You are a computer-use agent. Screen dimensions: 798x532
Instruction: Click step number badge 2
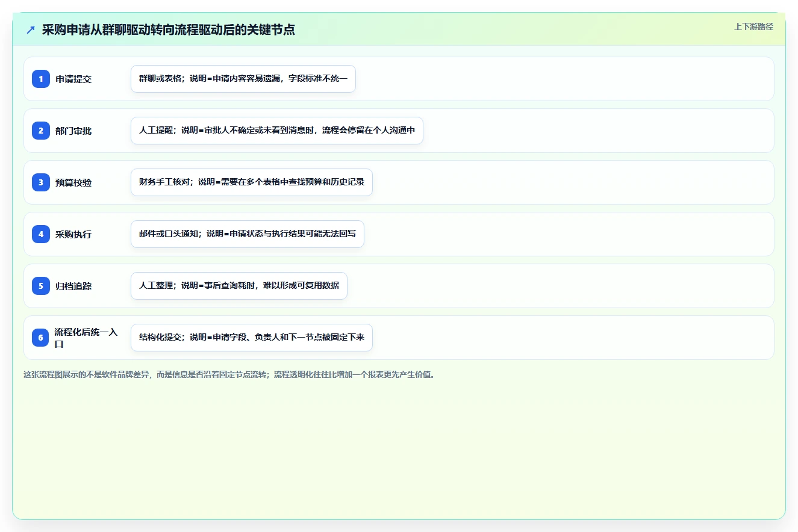click(41, 131)
